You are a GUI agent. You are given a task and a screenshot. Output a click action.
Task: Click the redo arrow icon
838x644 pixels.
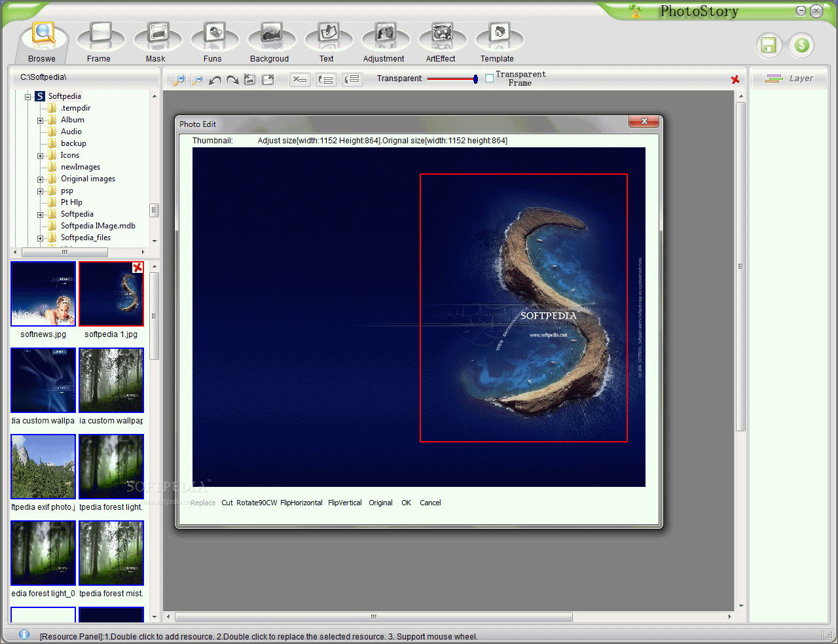232,80
